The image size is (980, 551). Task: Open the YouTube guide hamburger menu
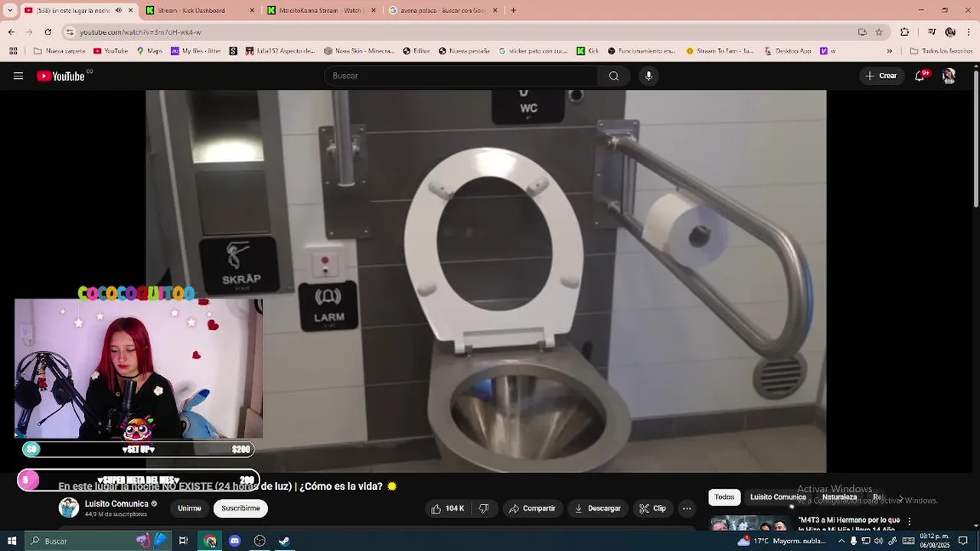tap(18, 76)
